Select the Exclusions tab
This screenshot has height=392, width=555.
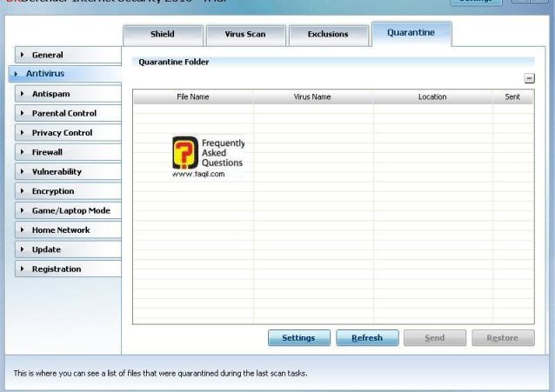(328, 35)
